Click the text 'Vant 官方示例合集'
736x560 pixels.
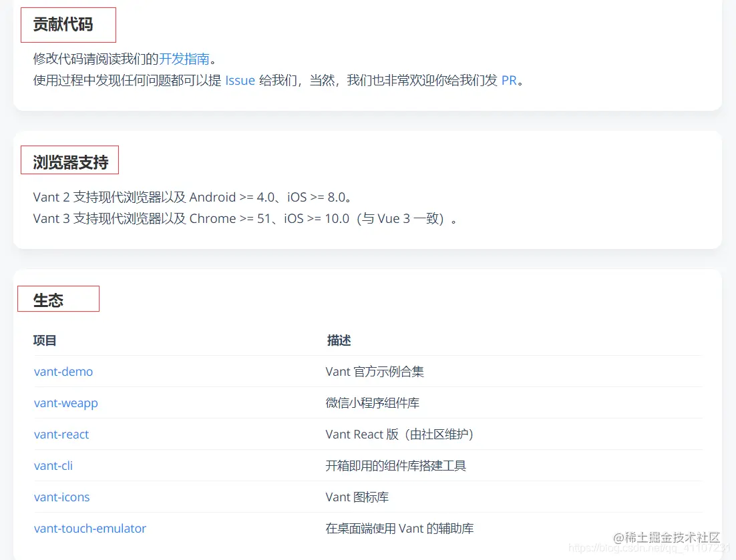coord(375,372)
